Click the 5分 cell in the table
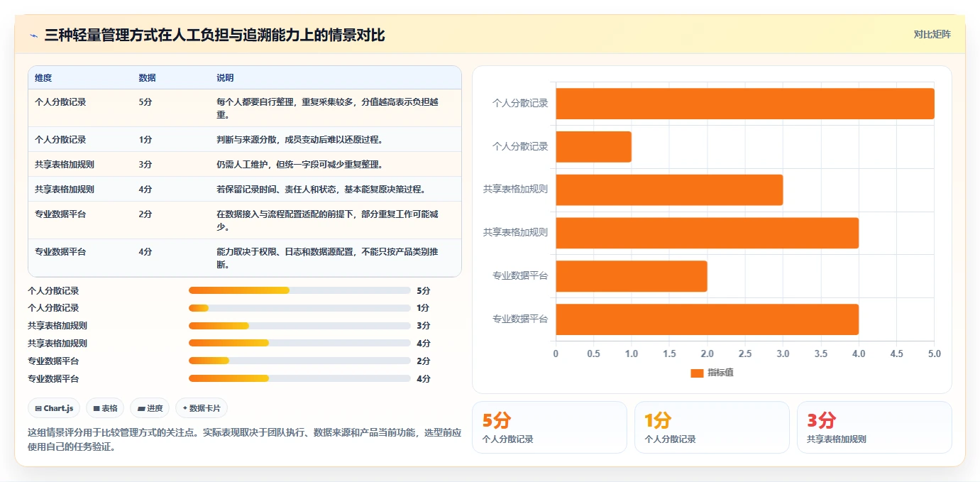This screenshot has width=980, height=482. pos(145,102)
